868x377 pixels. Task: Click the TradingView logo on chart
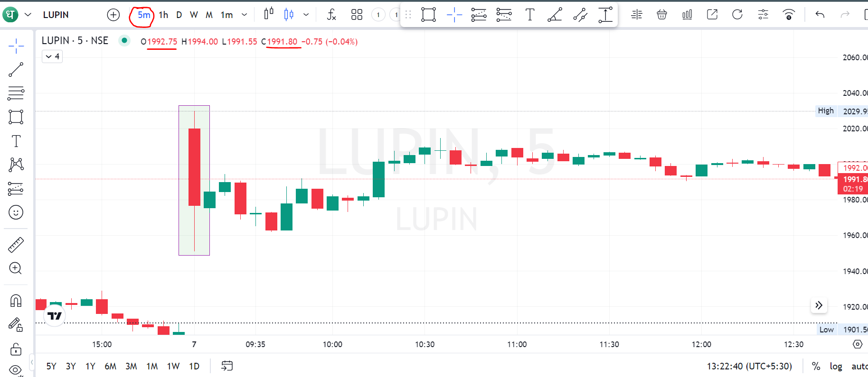click(x=55, y=316)
